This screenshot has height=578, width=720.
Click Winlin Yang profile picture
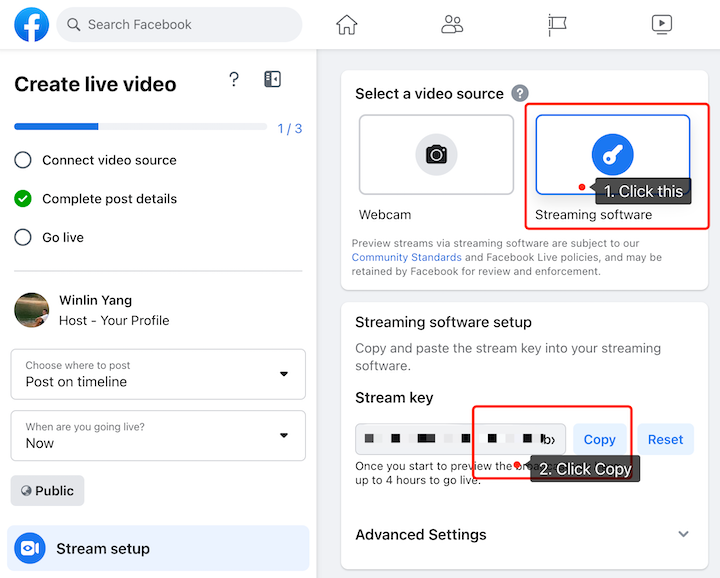point(32,310)
